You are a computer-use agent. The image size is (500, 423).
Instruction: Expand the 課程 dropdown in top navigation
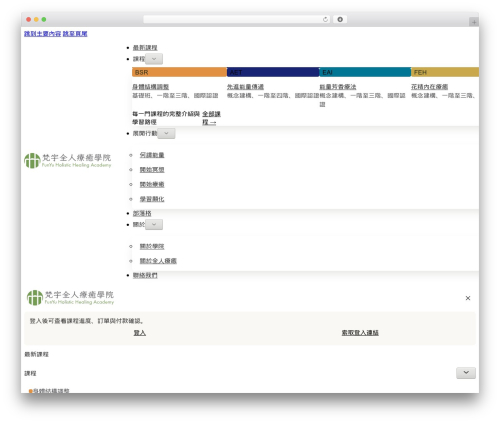(x=154, y=59)
